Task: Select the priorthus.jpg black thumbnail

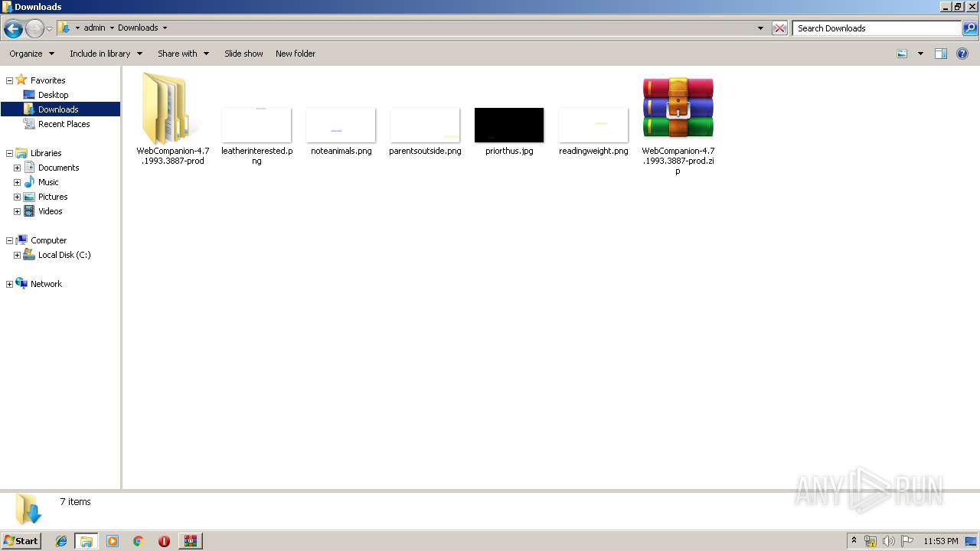Action: (x=509, y=125)
